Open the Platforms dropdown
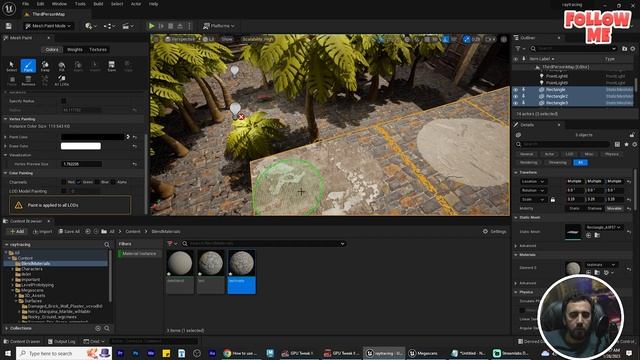The width and height of the screenshot is (640, 360). tap(219, 26)
